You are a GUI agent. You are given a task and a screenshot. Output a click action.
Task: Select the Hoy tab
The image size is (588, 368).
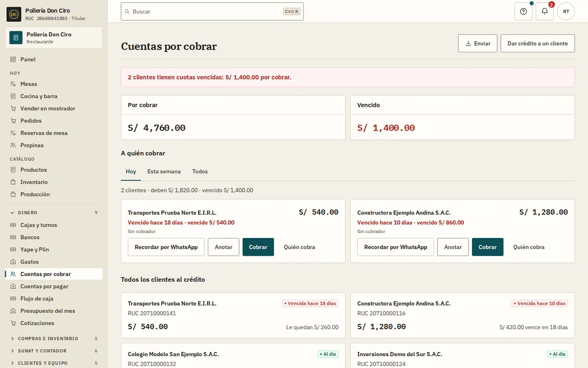(131, 172)
